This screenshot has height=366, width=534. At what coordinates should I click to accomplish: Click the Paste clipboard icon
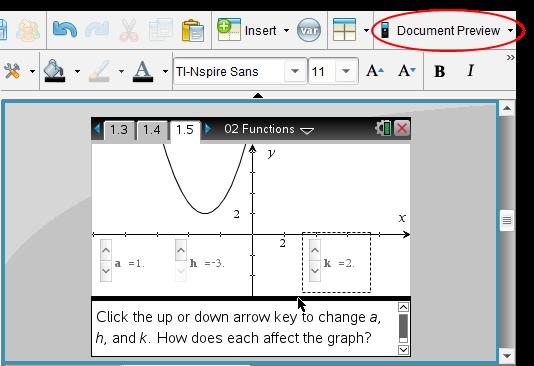[x=193, y=31]
